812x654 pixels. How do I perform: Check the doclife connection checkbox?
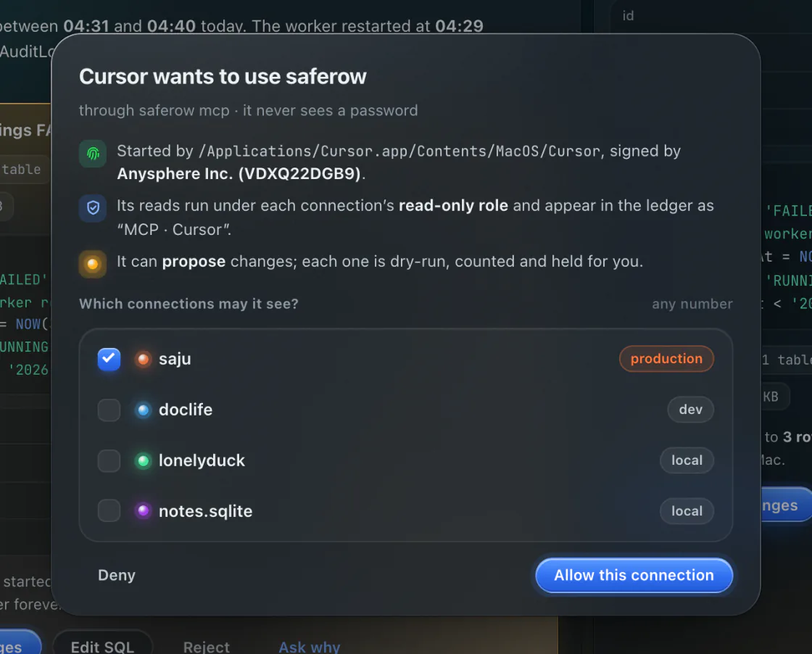109,410
